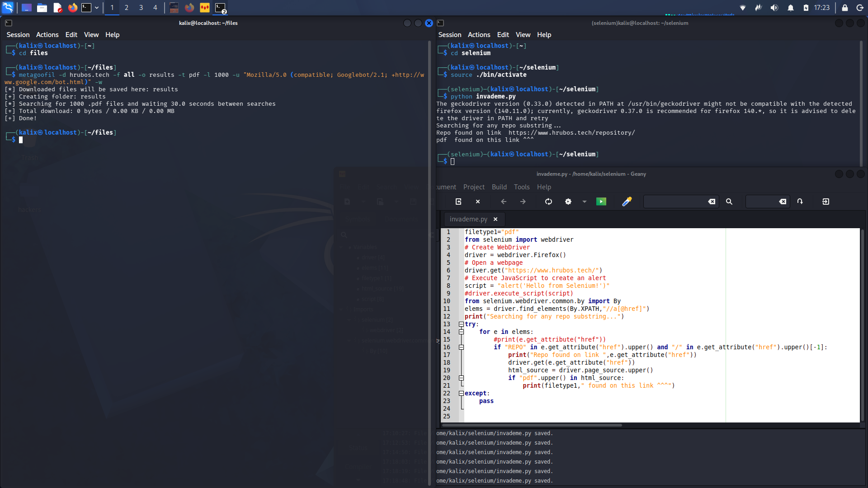Collapse the except block fold marker
This screenshot has height=488, width=868.
(x=461, y=394)
